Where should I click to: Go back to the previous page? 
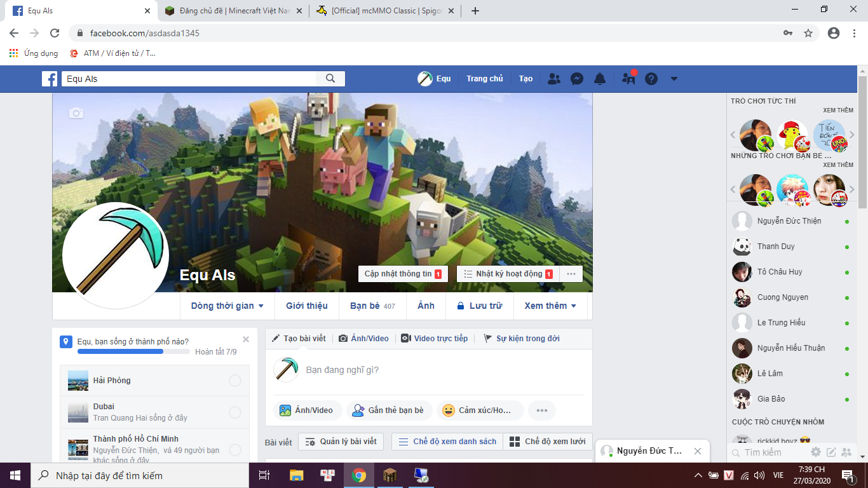pyautogui.click(x=14, y=33)
